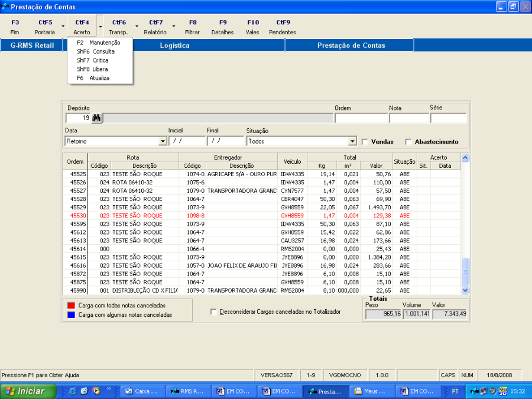Expand the Acerto dropdown arrow
Viewport: 532px width, 399px height.
point(100,27)
